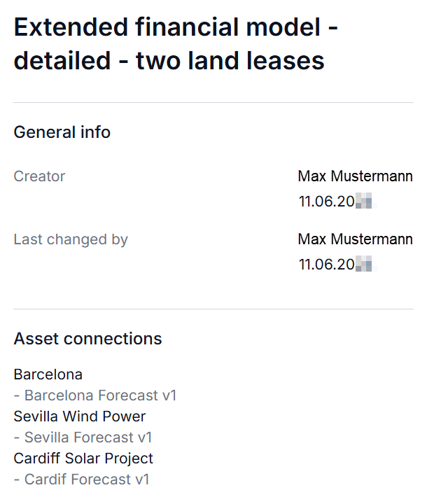Click the Creator field label
Image resolution: width=427 pixels, height=504 pixels.
click(39, 176)
